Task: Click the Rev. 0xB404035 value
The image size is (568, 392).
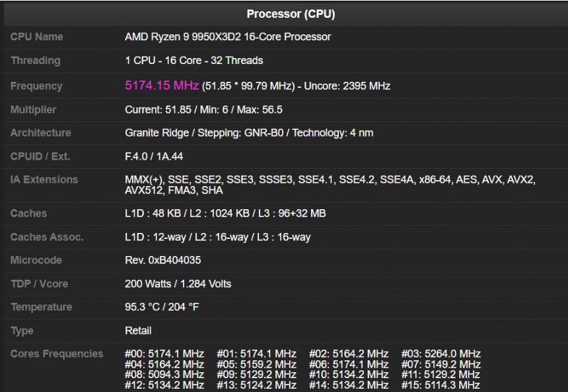Action: point(163,260)
